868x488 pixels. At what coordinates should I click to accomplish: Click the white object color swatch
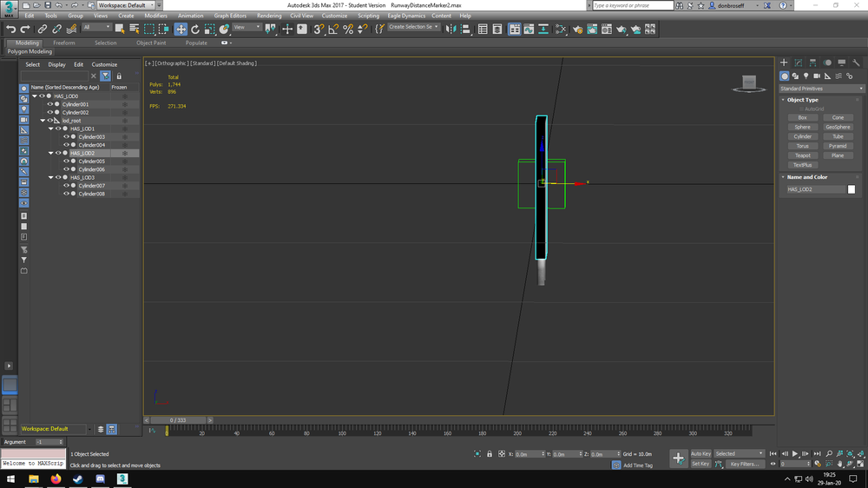point(852,188)
